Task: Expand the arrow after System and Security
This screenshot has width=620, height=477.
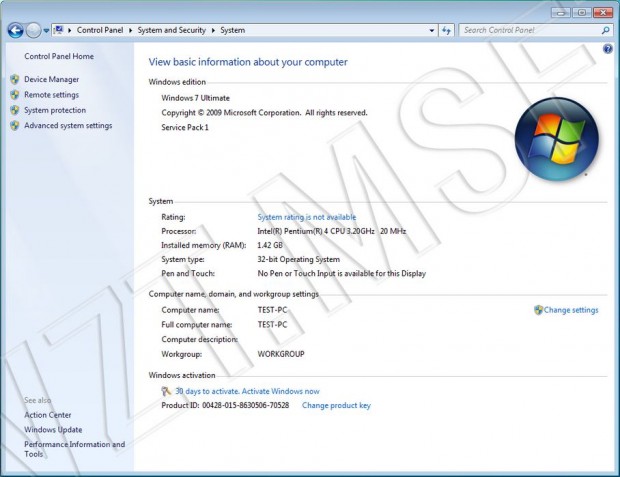Action: (x=213, y=30)
